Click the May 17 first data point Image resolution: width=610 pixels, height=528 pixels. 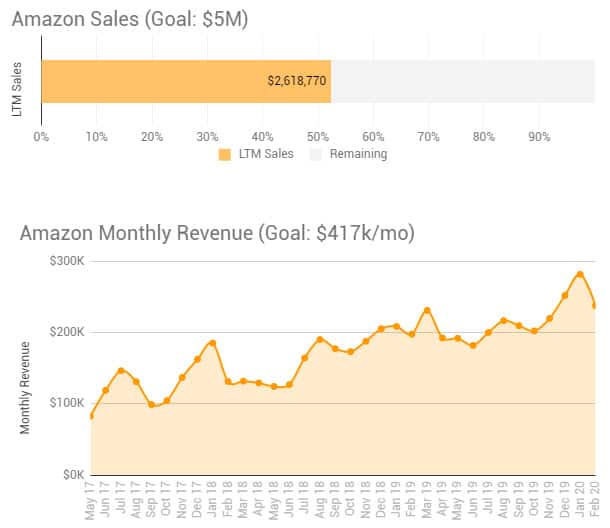coord(91,416)
